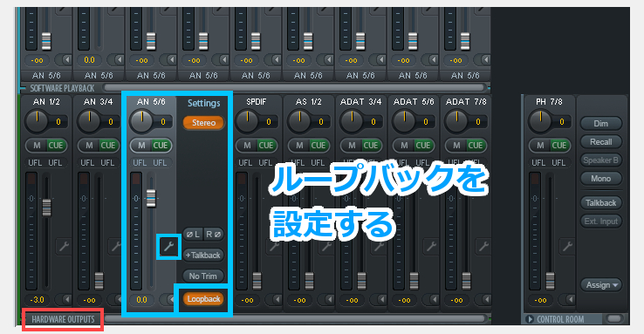The image size is (644, 334).
Task: Toggle Stereo mode in AN 5/6 settings
Action: 203,123
